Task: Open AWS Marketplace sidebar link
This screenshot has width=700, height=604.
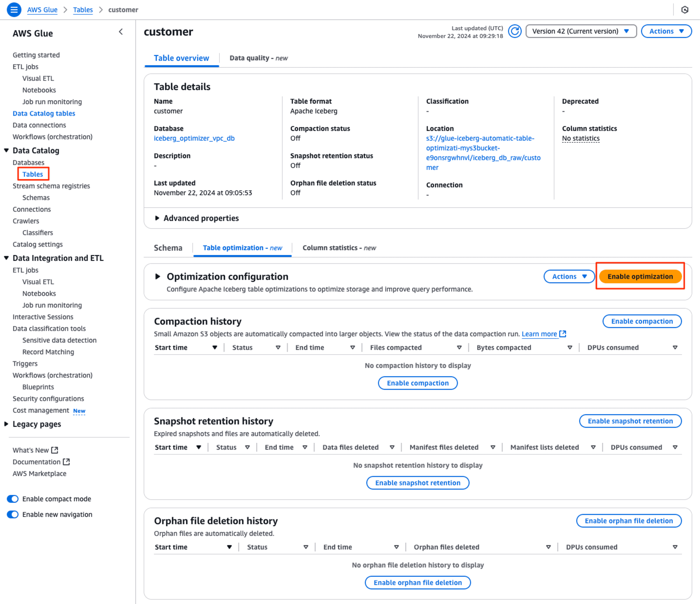Action: coord(40,473)
